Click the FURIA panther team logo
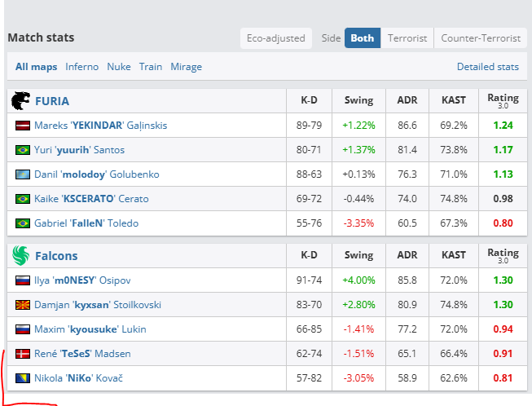532x406 pixels. [20, 101]
